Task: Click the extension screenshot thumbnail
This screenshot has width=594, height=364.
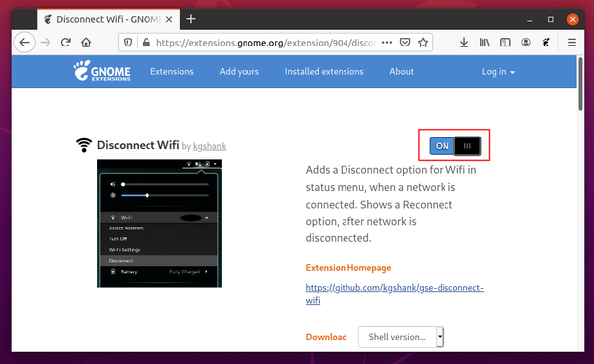Action: 159,224
